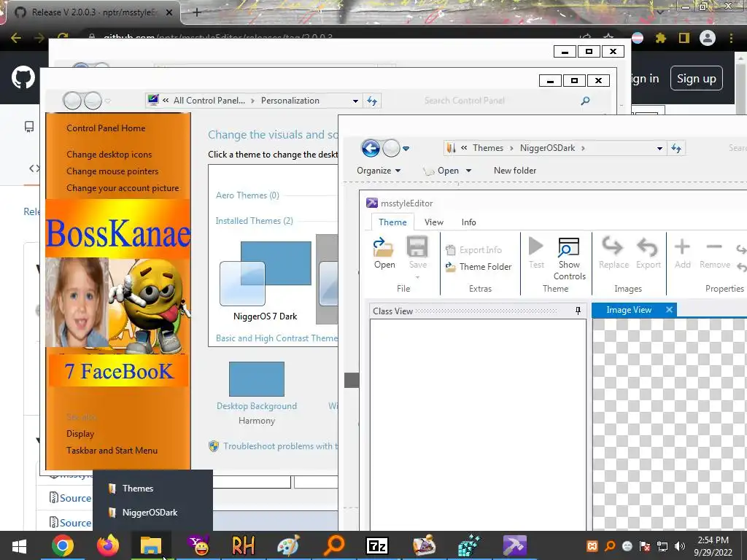Image resolution: width=747 pixels, height=560 pixels.
Task: Click the Export image icon
Action: (648, 246)
